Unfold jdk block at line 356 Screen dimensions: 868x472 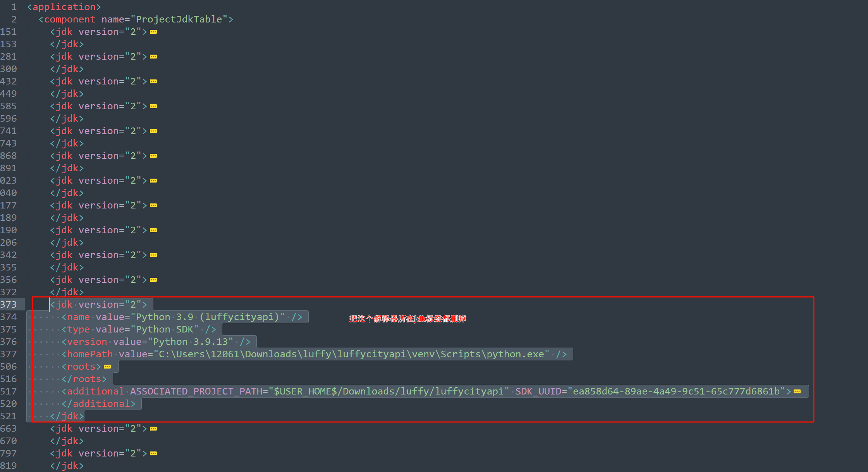pos(153,280)
